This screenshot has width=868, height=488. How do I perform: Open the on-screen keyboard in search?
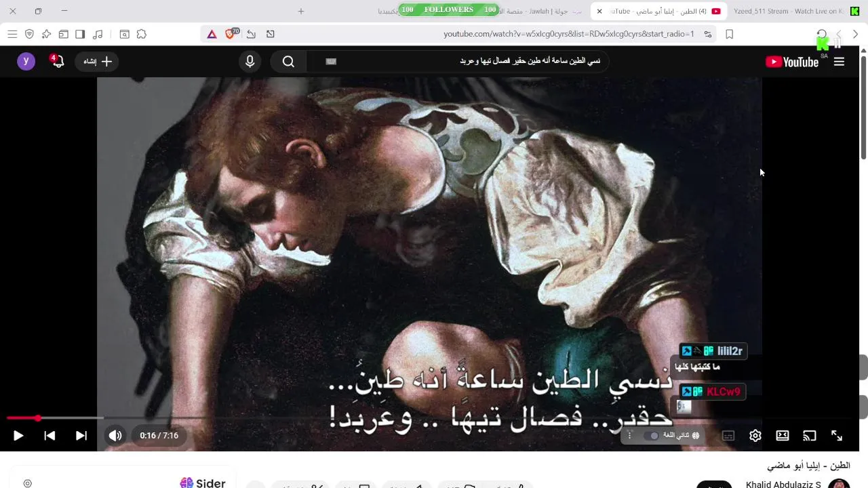[331, 62]
